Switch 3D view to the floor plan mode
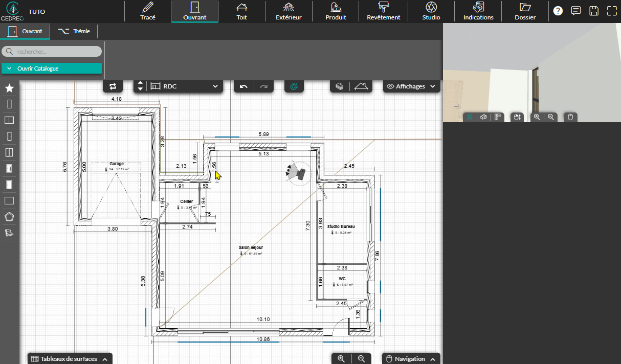Viewport: 621px width, 364px height. [x=497, y=117]
